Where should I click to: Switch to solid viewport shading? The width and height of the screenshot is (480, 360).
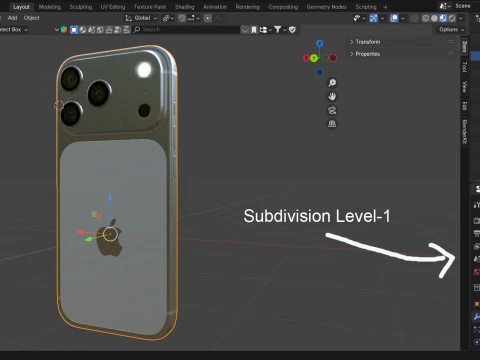pyautogui.click(x=434, y=18)
